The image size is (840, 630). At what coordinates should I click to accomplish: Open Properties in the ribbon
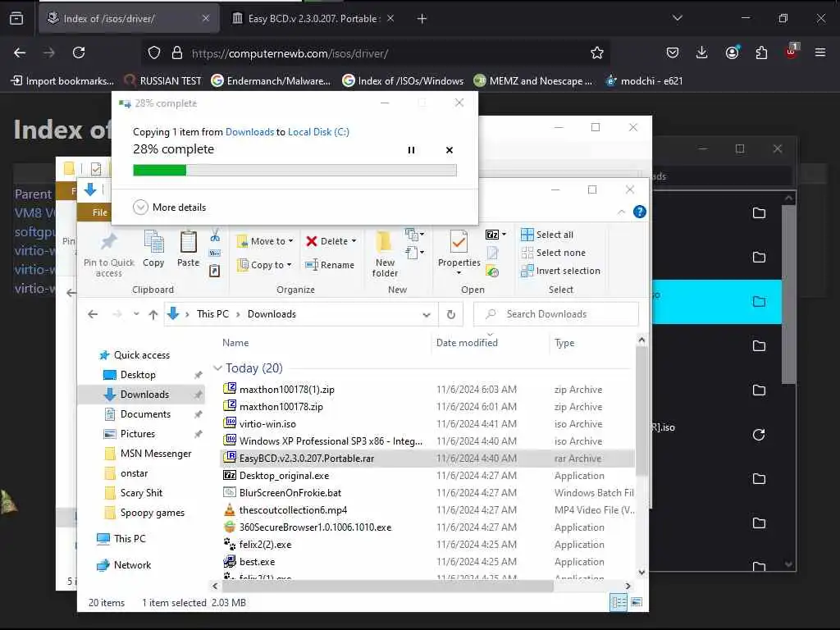click(459, 252)
